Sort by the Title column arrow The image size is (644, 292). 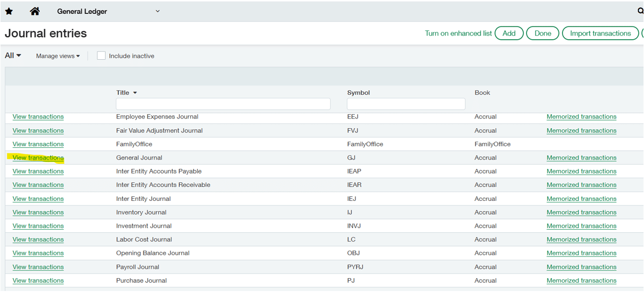tap(135, 93)
